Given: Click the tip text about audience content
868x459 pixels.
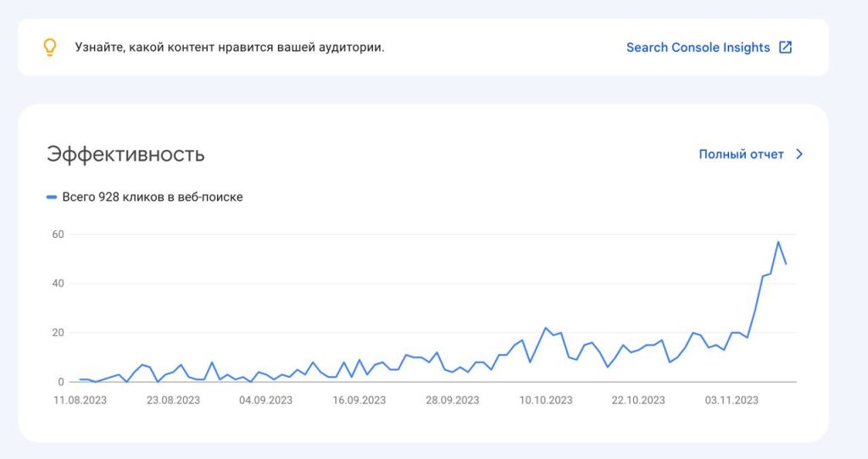Looking at the screenshot, I should (x=230, y=47).
